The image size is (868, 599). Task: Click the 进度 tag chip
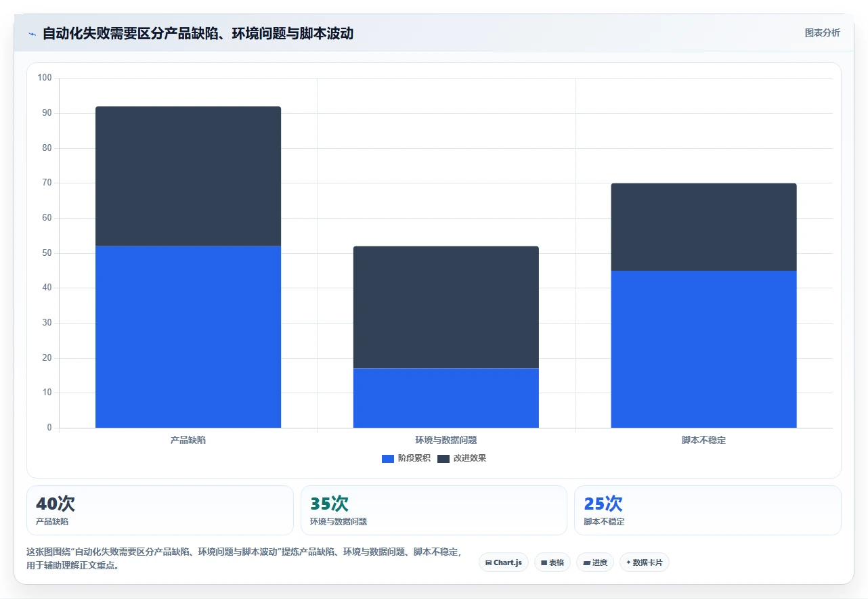(595, 562)
